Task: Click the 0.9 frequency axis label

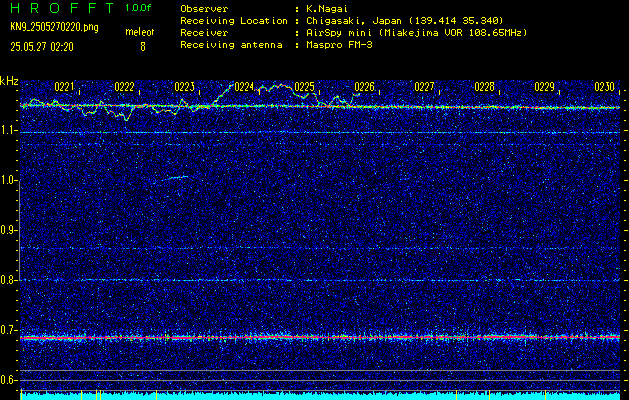Action: click(8, 230)
